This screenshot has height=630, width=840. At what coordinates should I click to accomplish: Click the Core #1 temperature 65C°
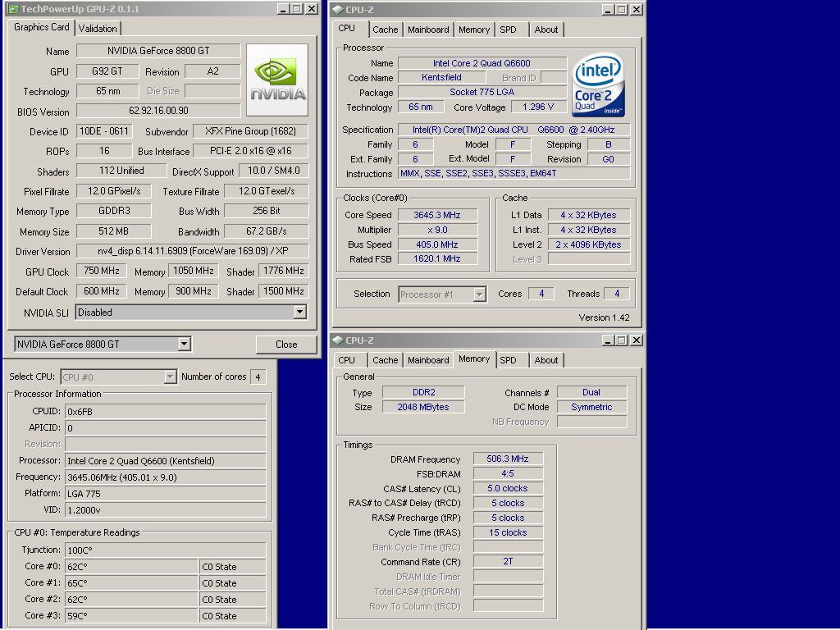(131, 583)
